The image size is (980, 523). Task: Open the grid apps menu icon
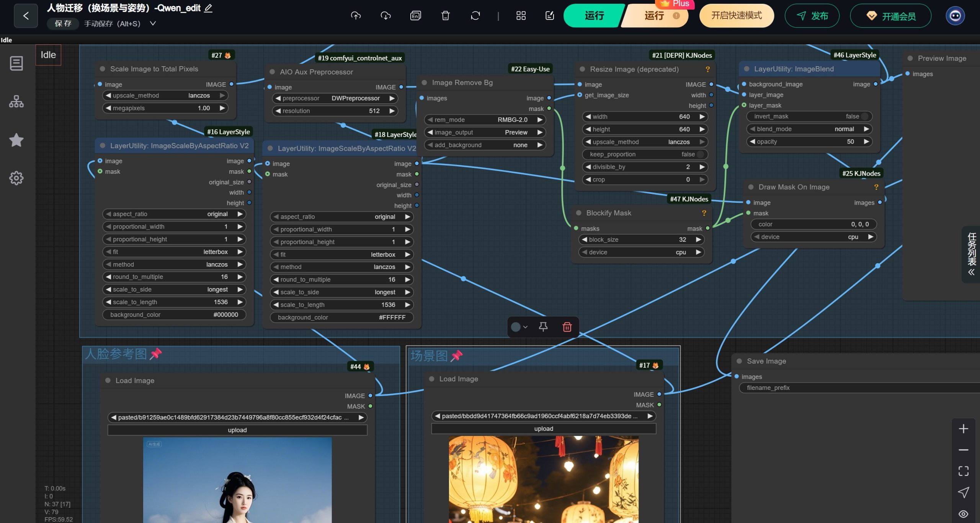tap(521, 16)
